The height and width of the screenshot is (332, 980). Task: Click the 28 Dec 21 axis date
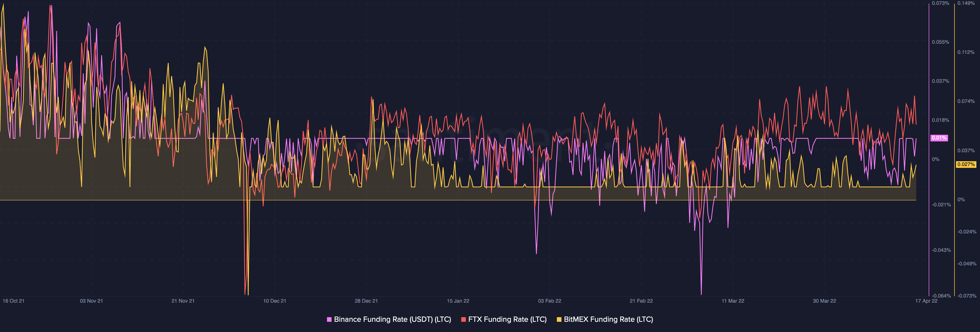[366, 301]
